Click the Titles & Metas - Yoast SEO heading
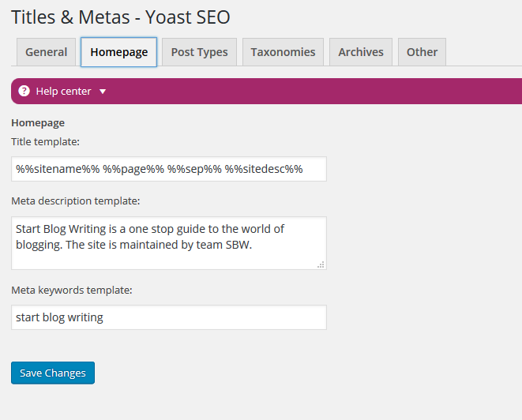522x420 pixels. (121, 17)
